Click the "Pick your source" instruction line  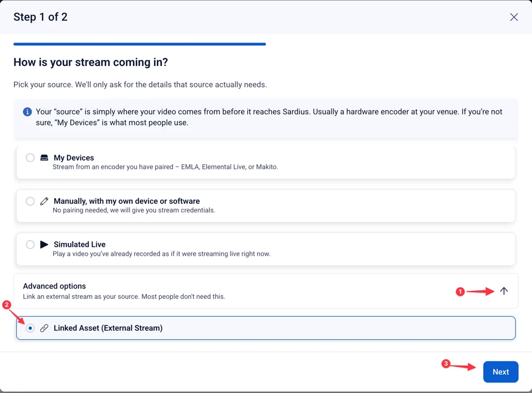tap(140, 84)
